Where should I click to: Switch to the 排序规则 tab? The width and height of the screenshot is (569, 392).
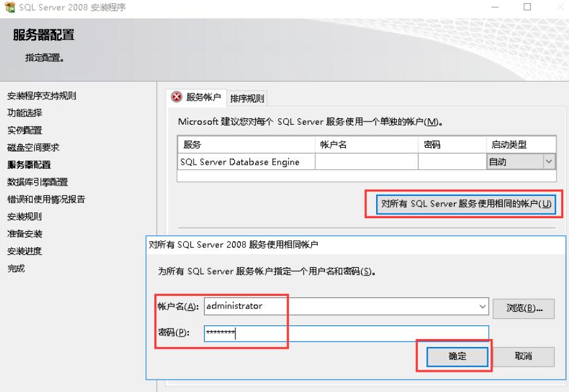(x=247, y=98)
